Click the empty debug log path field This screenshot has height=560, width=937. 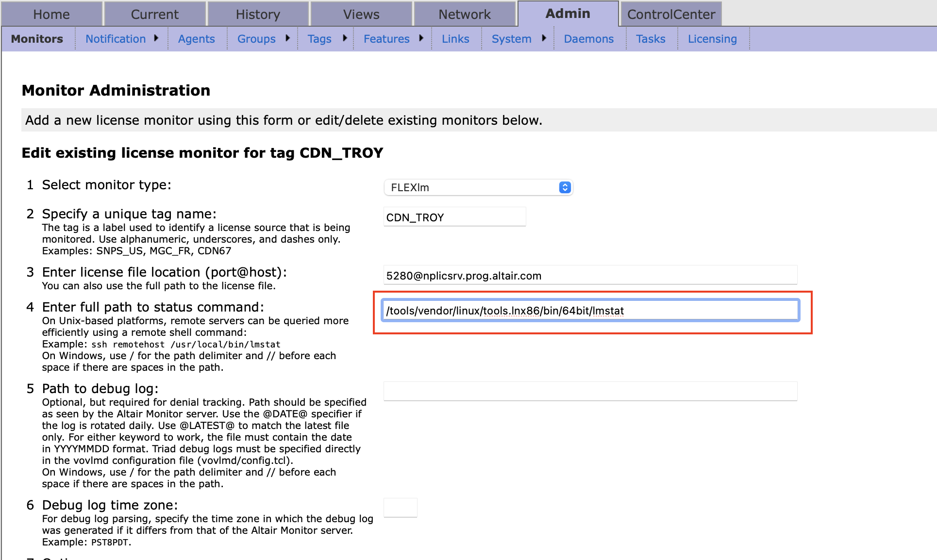[589, 391]
